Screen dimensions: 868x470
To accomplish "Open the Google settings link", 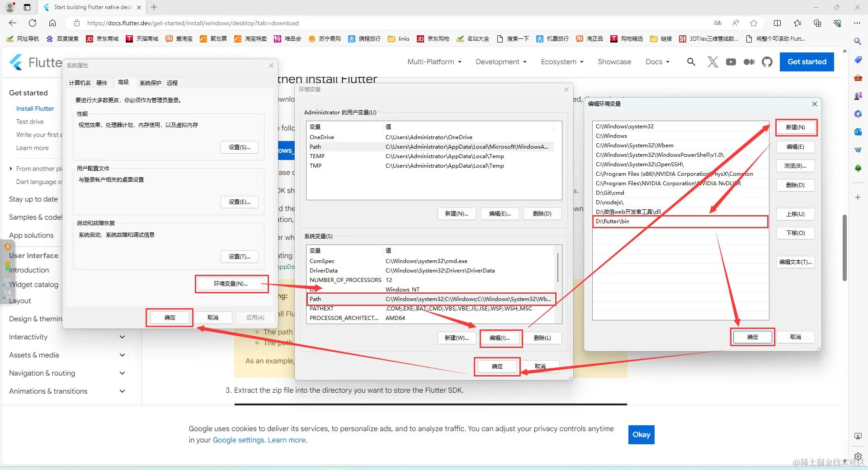I will [238, 440].
